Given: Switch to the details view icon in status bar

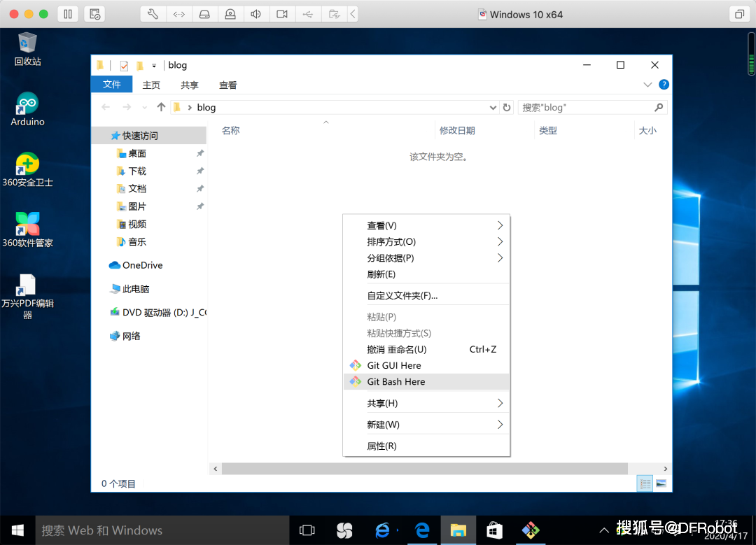Looking at the screenshot, I should [645, 483].
